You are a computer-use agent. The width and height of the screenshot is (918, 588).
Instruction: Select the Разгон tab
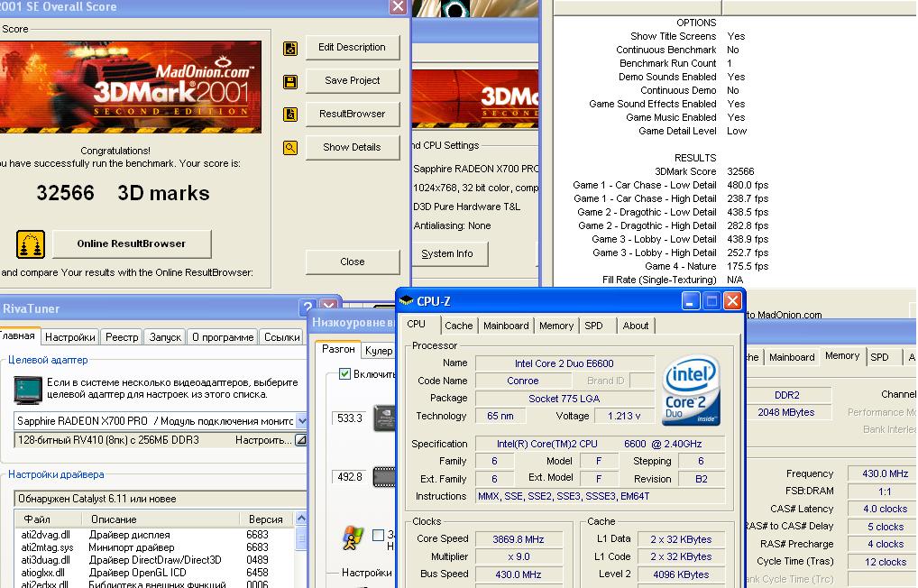(x=338, y=349)
